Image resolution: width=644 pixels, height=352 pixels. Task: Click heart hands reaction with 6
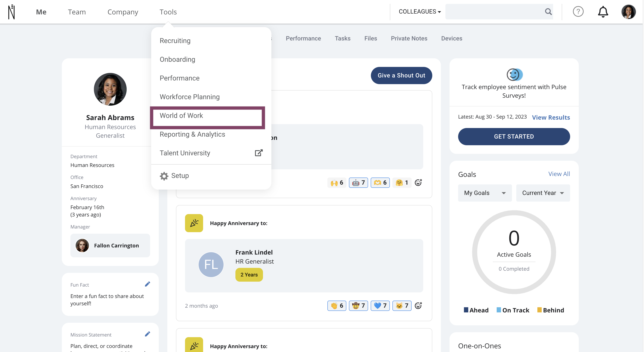point(380,183)
